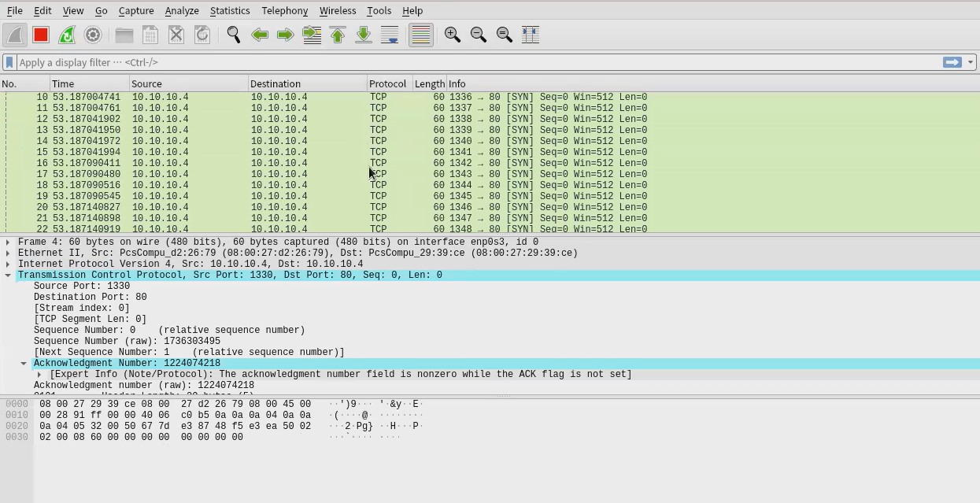The width and height of the screenshot is (980, 503).
Task: Open Find Packet magnifier tool
Action: point(234,35)
